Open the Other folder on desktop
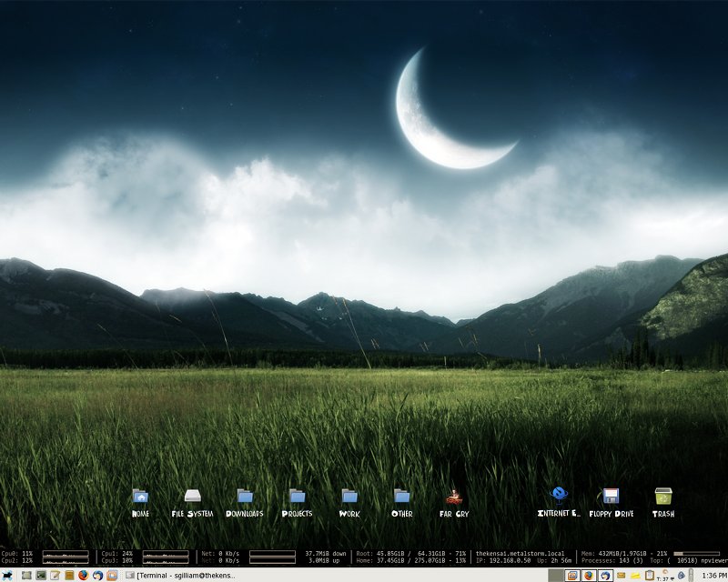 click(401, 503)
